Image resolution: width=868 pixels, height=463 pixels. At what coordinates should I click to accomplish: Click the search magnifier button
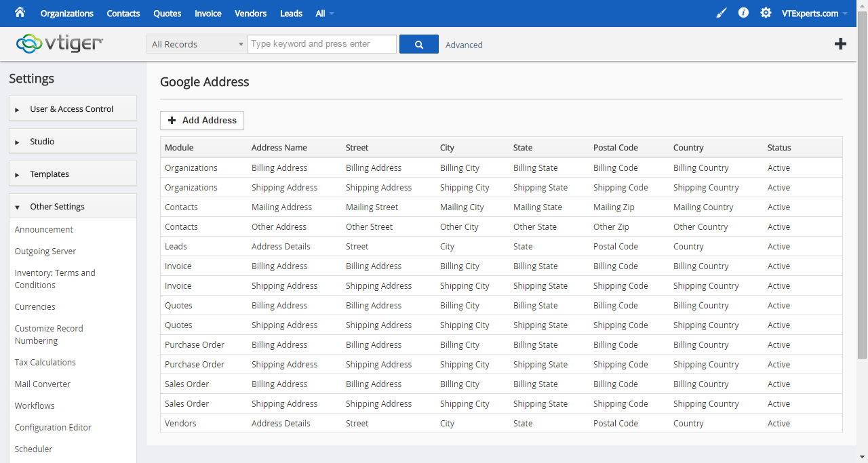coord(418,44)
